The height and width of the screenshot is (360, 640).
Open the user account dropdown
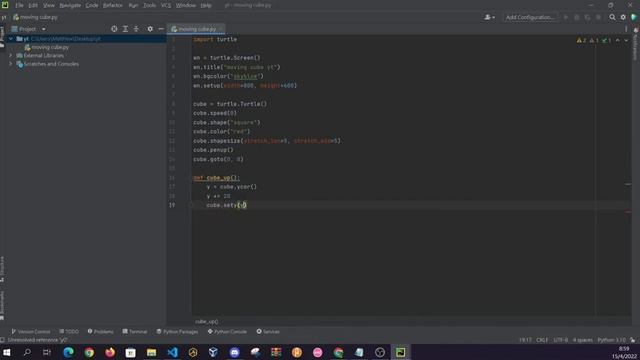(x=489, y=17)
